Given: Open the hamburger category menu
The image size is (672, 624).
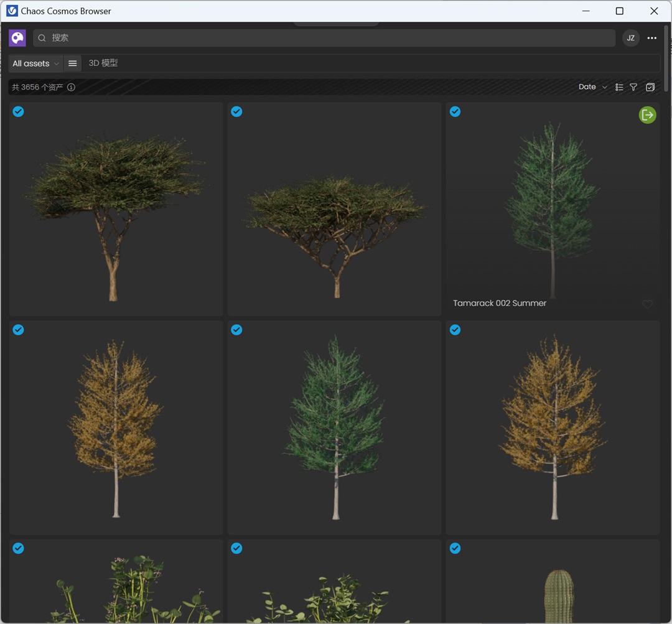Looking at the screenshot, I should point(72,63).
